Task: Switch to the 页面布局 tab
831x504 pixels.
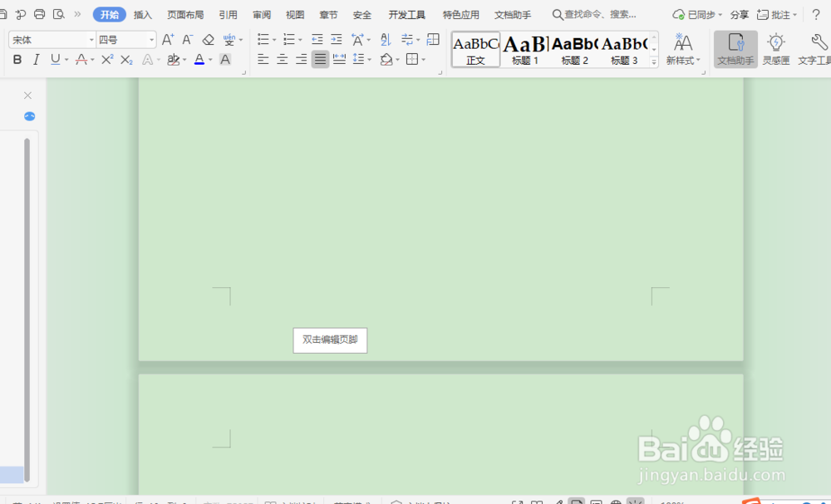Action: [185, 15]
